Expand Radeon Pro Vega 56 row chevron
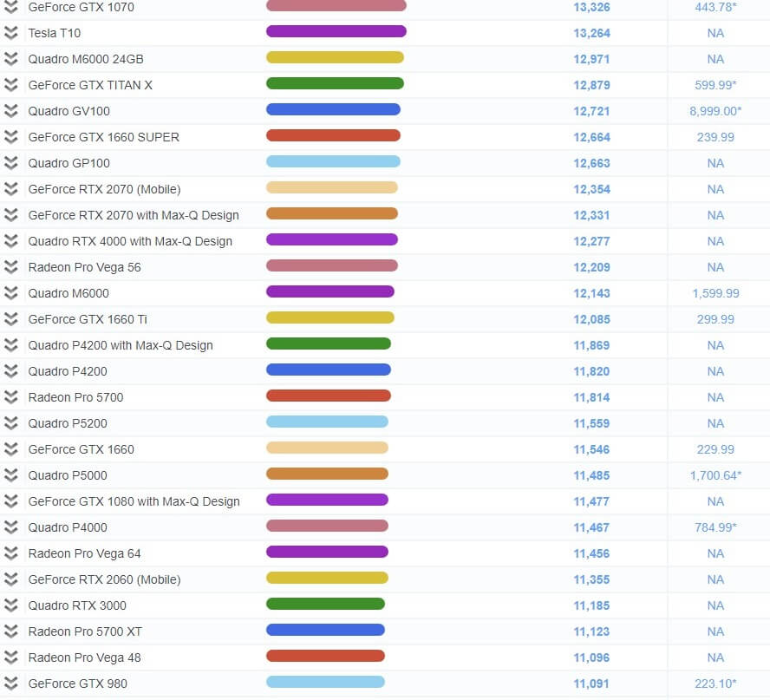770x700 pixels. point(10,267)
